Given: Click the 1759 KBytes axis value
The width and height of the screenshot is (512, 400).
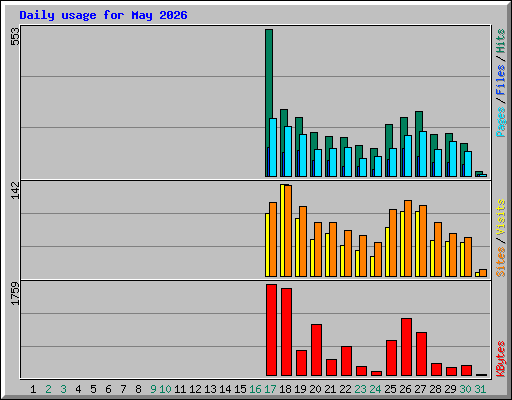Looking at the screenshot, I should point(15,294).
